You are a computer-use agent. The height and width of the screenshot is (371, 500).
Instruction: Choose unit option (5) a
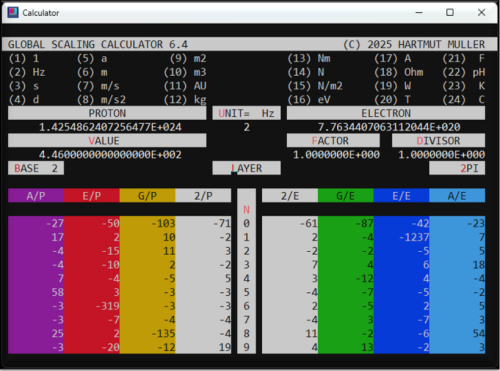point(92,58)
